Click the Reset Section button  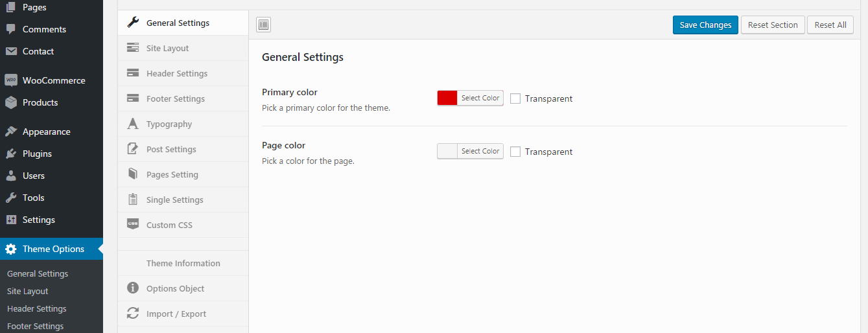pyautogui.click(x=773, y=25)
